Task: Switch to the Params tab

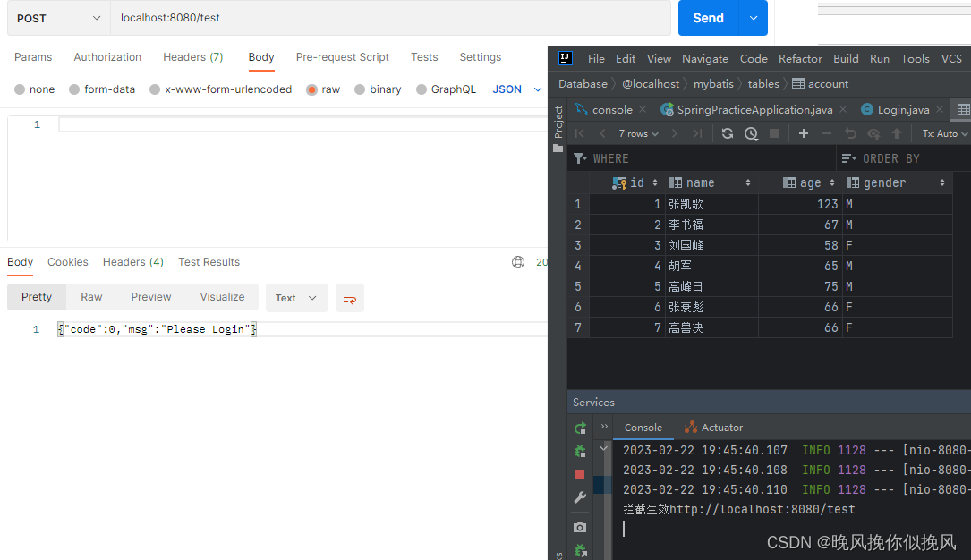Action: pos(33,57)
